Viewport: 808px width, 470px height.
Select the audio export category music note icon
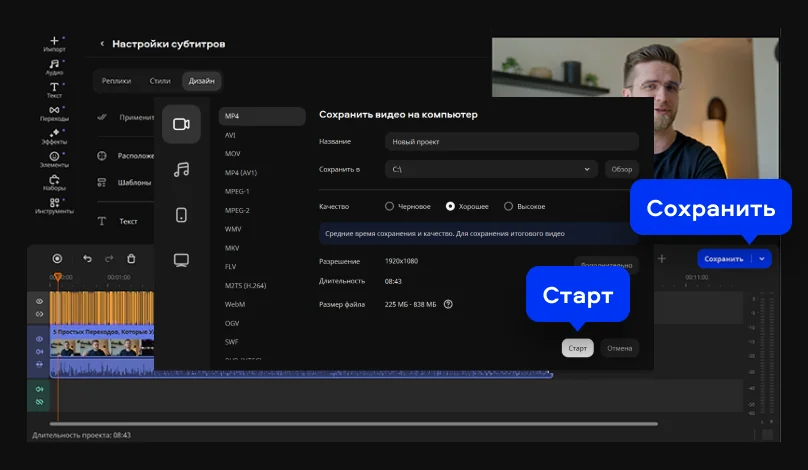point(181,170)
